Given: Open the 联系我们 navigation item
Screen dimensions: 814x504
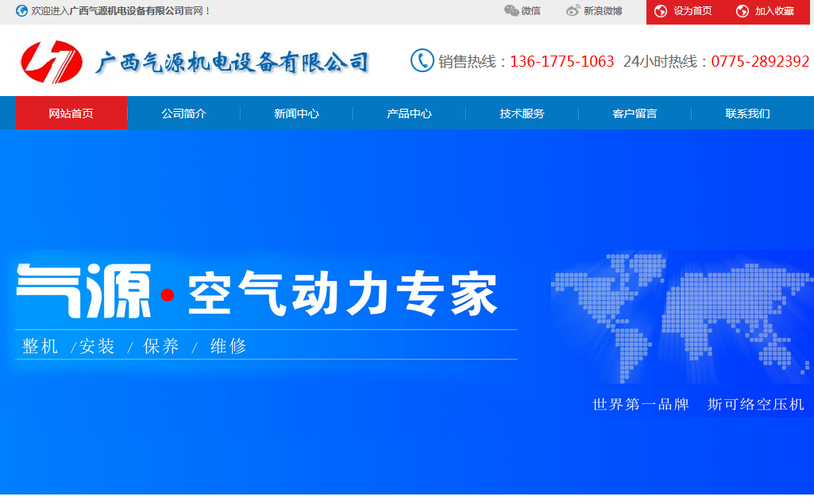Looking at the screenshot, I should (x=746, y=113).
